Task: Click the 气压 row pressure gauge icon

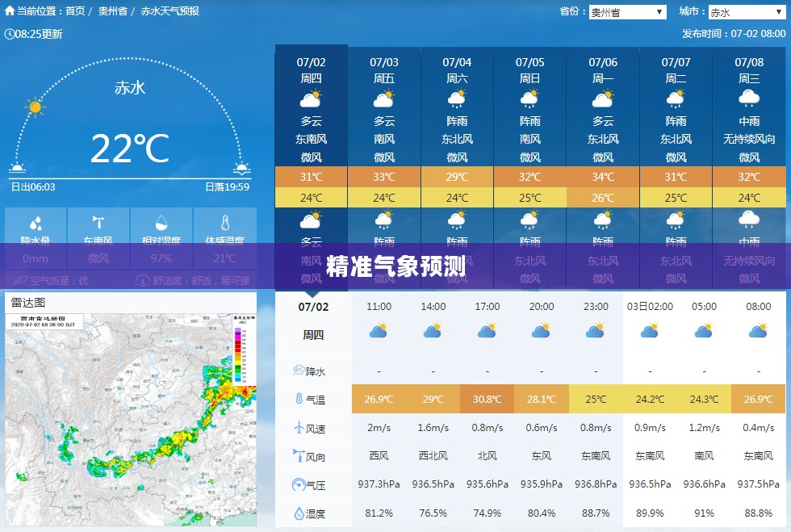Action: [x=299, y=484]
